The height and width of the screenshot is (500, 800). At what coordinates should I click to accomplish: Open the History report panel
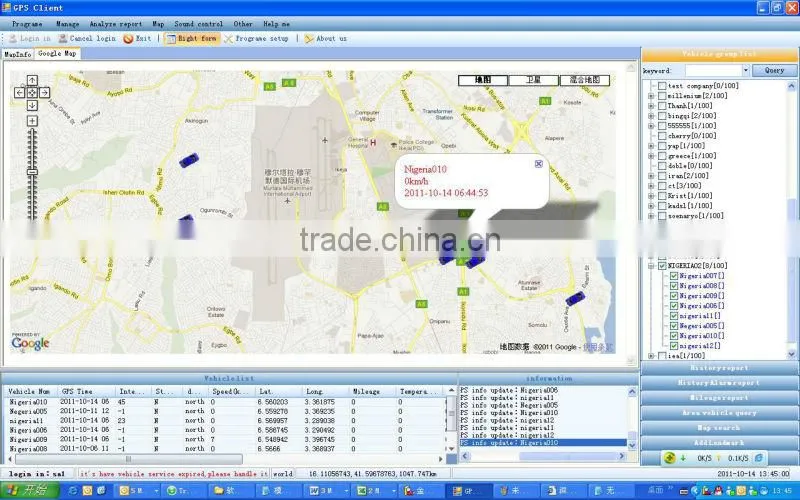(x=719, y=368)
